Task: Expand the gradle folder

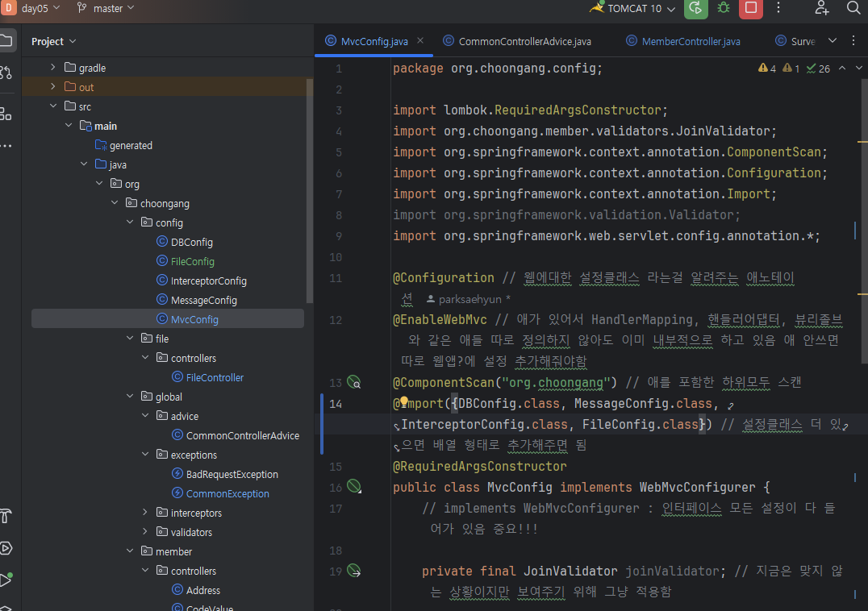Action: click(53, 68)
